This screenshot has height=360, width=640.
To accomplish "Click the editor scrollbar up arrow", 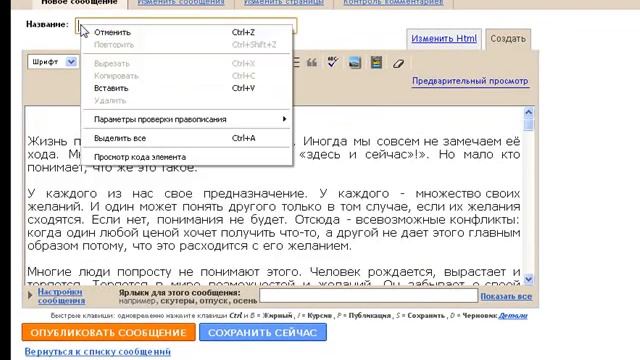I will tap(528, 112).
